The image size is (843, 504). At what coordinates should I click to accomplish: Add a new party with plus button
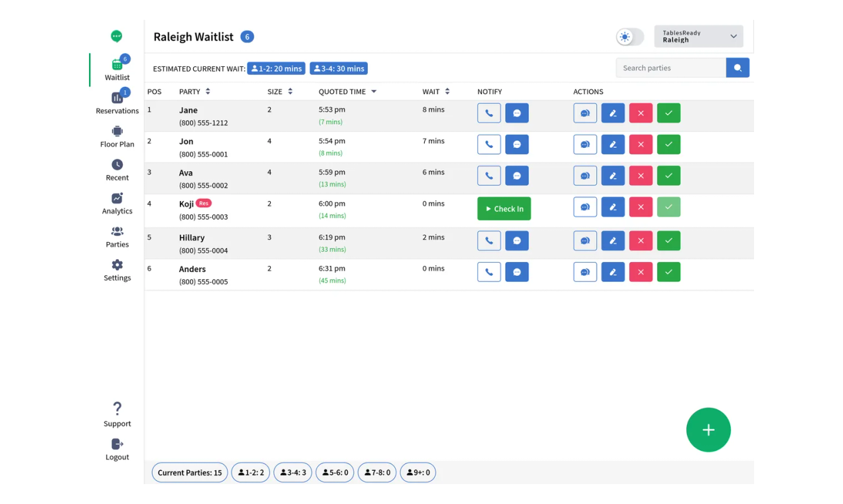click(708, 430)
